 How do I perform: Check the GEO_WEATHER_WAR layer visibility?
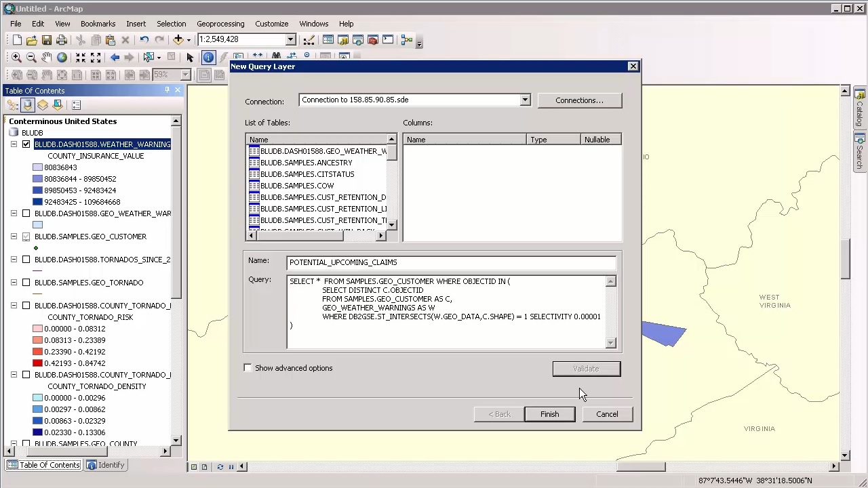click(26, 213)
